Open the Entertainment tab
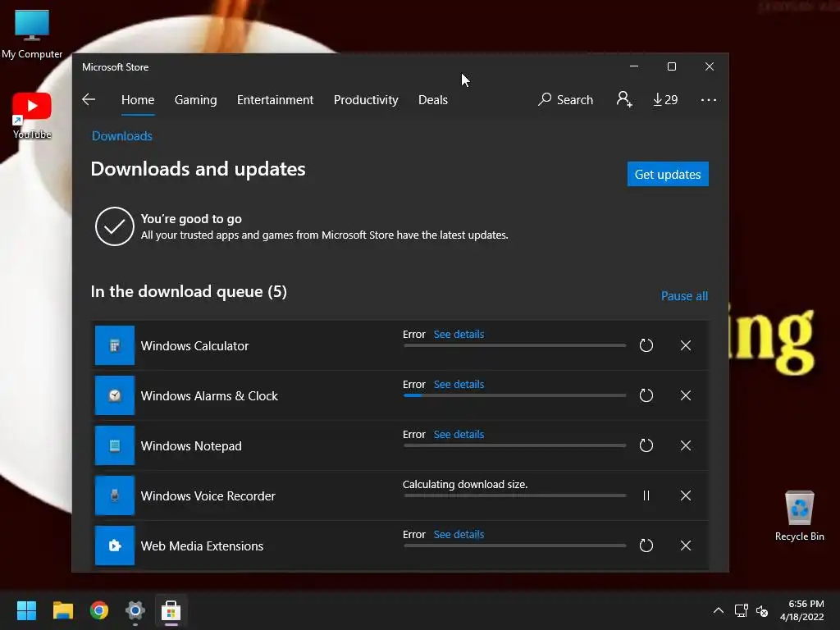This screenshot has width=840, height=630. [x=275, y=99]
